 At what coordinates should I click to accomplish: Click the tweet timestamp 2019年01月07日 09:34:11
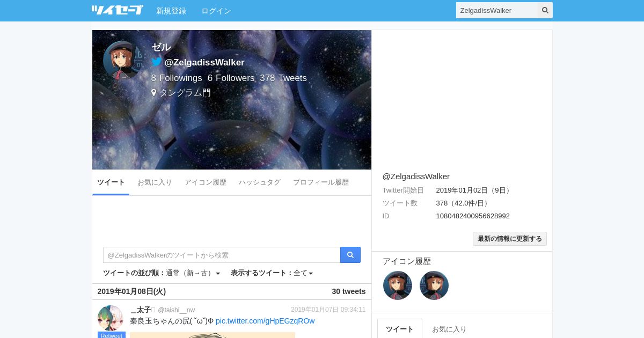(x=328, y=310)
